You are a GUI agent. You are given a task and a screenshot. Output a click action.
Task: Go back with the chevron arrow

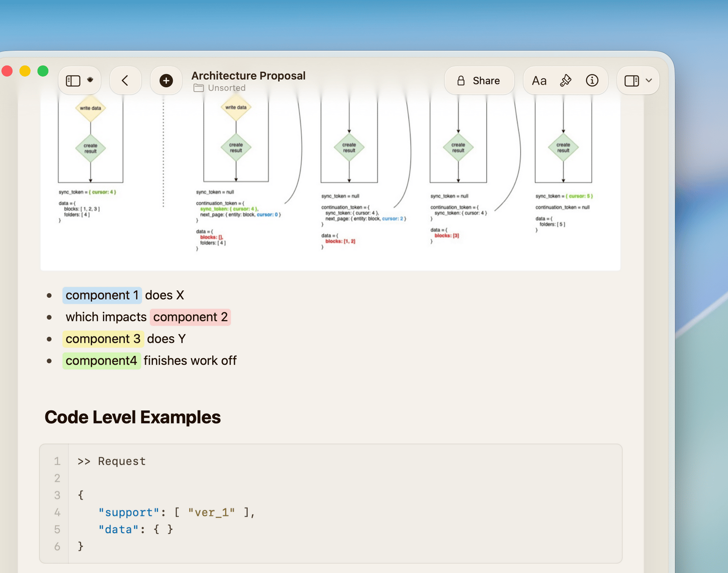[125, 81]
